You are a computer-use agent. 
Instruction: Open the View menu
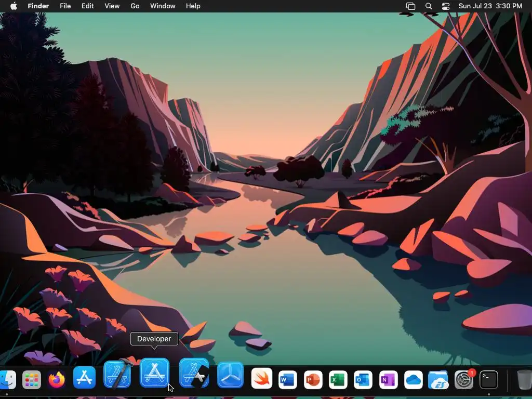(112, 6)
